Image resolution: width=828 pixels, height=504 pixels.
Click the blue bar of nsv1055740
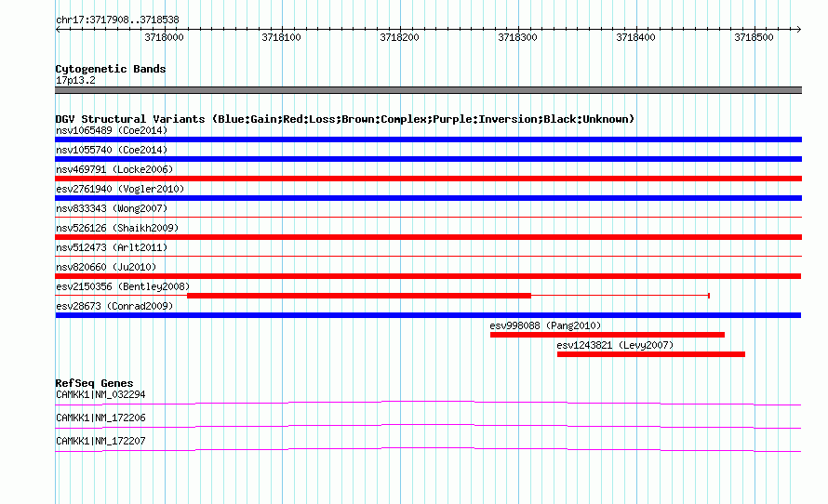(x=428, y=159)
